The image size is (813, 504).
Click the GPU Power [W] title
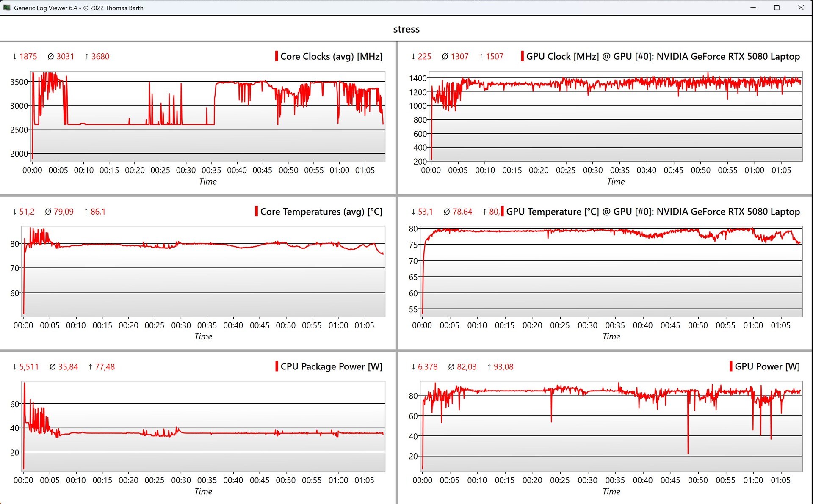[767, 366]
